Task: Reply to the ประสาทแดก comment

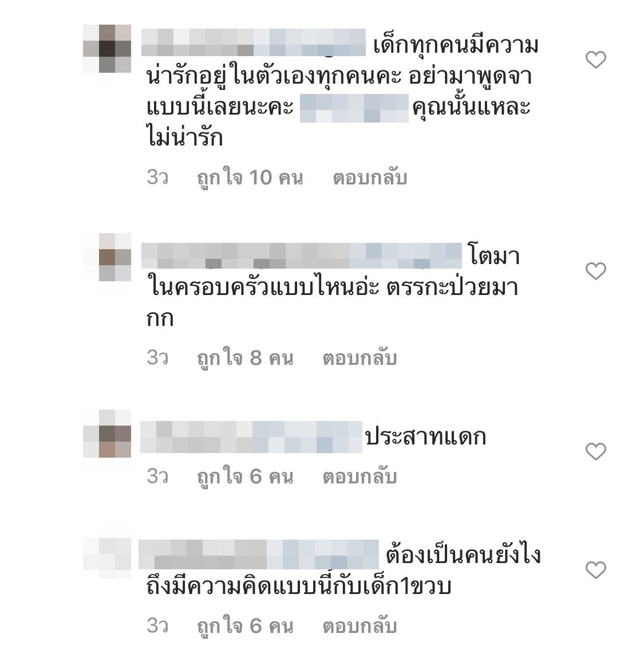Action: point(359,477)
